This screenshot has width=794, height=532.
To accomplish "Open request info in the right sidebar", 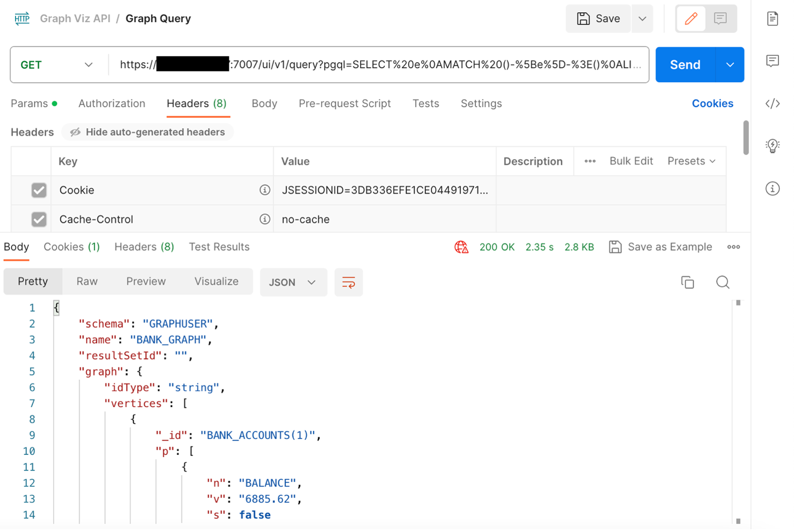I will pos(772,189).
